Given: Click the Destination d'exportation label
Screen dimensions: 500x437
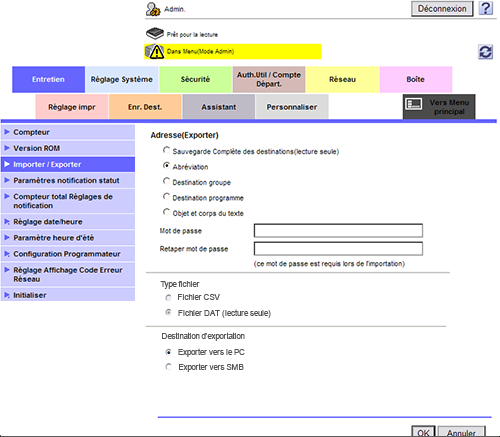Looking at the screenshot, I should [203, 336].
